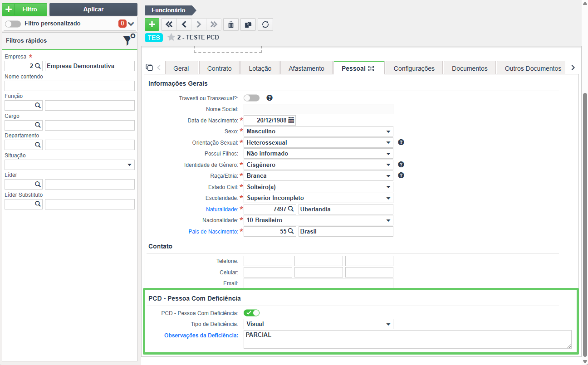Go to first record with double-left arrows
This screenshot has width=588, height=365.
(169, 24)
